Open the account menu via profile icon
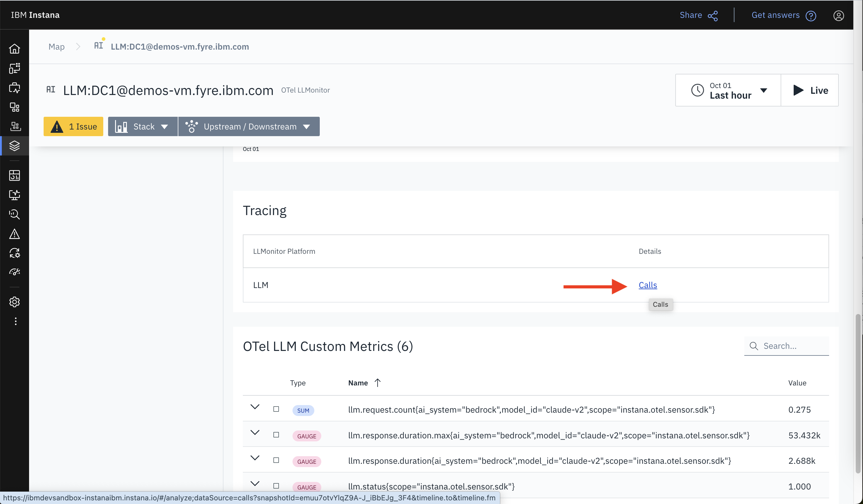The height and width of the screenshot is (504, 863). [838, 15]
